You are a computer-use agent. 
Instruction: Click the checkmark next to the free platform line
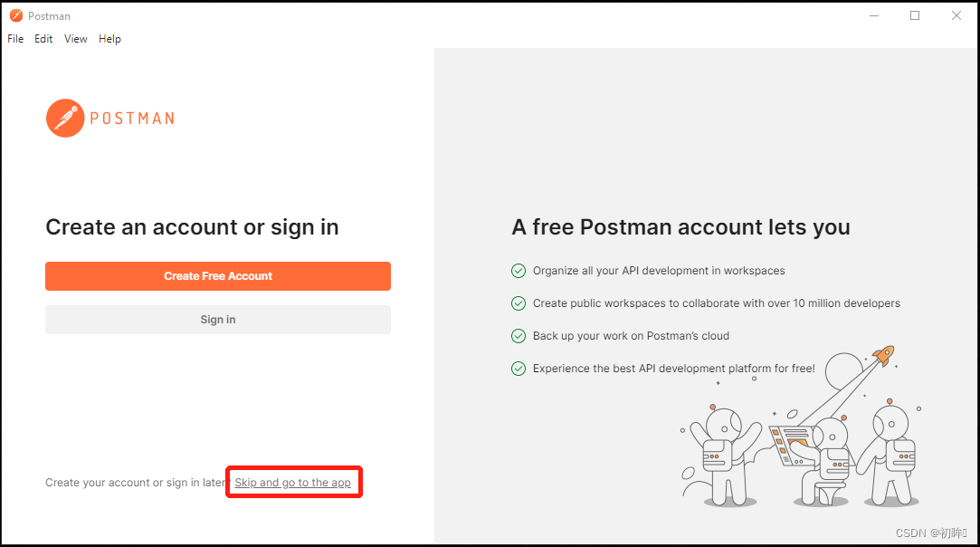[x=519, y=368]
